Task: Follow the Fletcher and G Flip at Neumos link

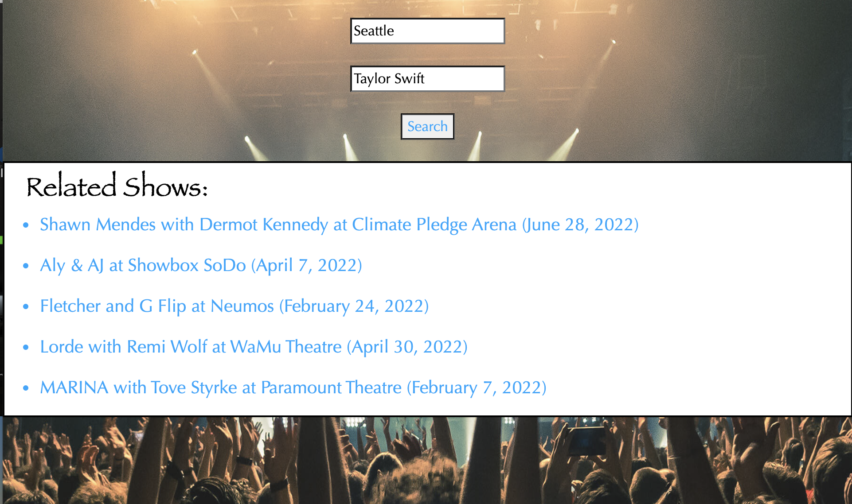Action: tap(234, 306)
